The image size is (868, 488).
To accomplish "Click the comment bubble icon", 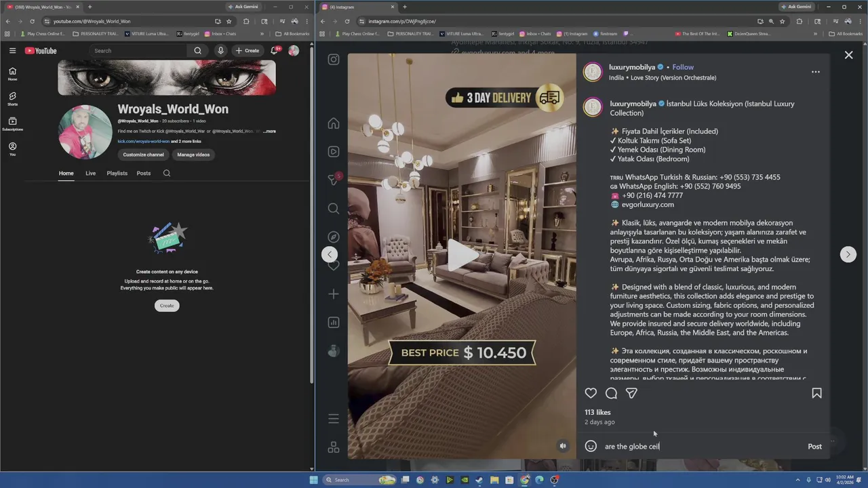I will pyautogui.click(x=611, y=393).
